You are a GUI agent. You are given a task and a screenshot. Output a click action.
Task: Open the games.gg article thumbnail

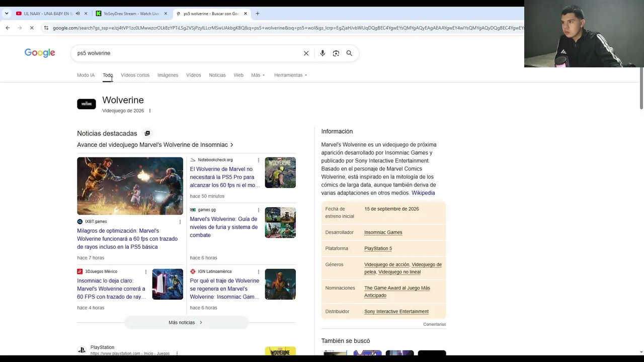pos(280,223)
